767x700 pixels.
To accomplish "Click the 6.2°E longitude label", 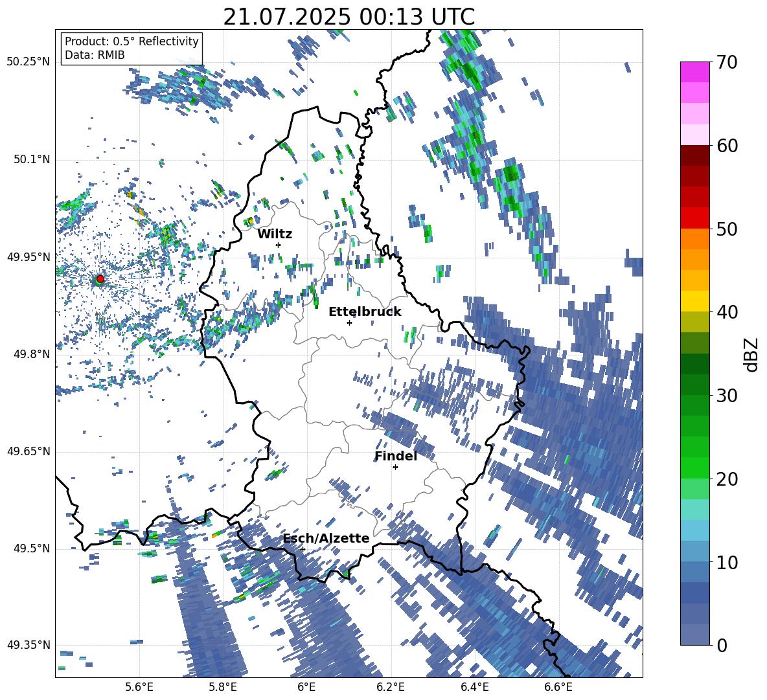I will tap(391, 687).
